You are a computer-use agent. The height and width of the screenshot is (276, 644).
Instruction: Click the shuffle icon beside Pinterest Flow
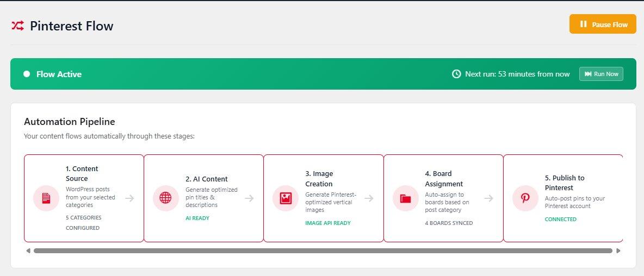tap(17, 26)
